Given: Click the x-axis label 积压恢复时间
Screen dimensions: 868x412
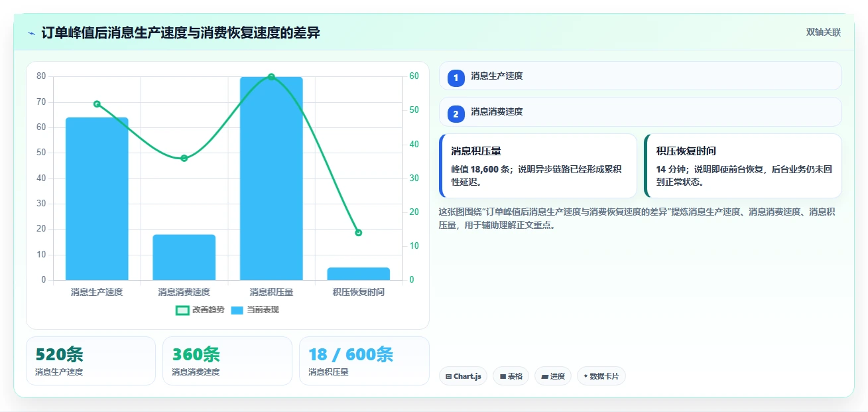Looking at the screenshot, I should (x=359, y=292).
